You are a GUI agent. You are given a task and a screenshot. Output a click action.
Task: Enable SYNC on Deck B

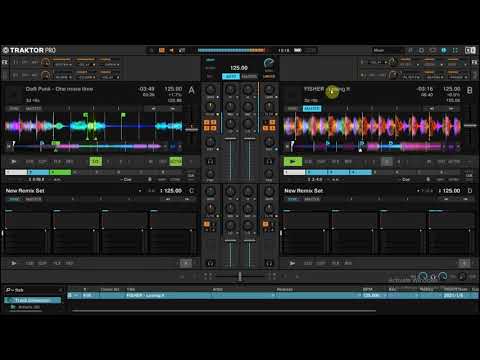[x=293, y=109]
